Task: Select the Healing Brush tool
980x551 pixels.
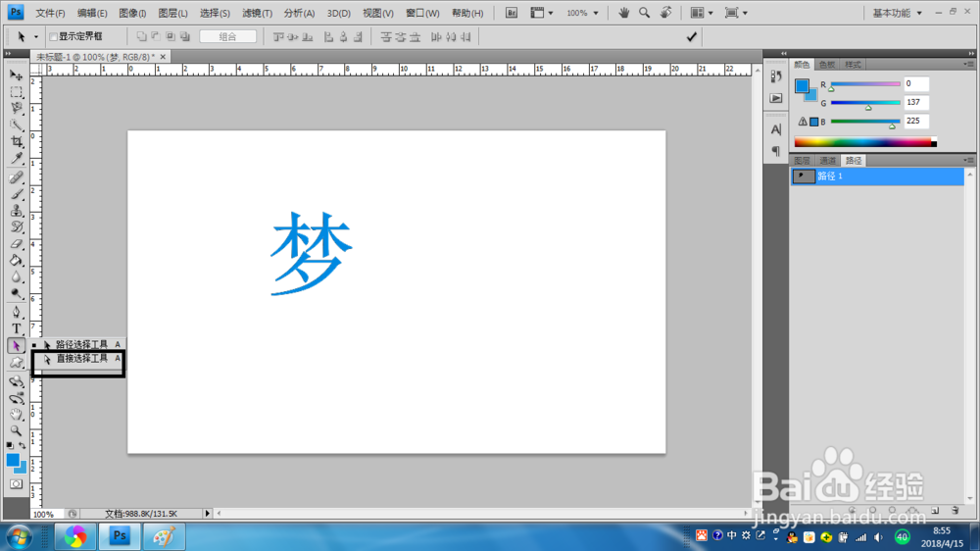Action: (17, 177)
